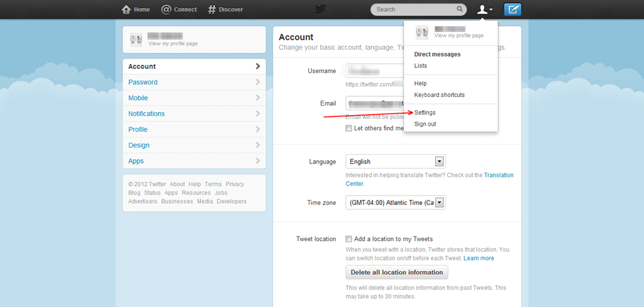Click the profile avatar in dropdown menu
644x307 pixels.
422,32
